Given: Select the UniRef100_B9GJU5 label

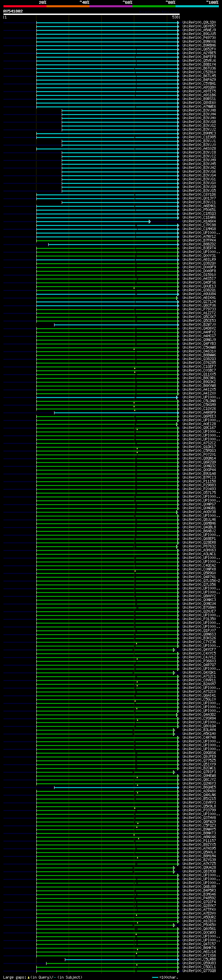Looking at the screenshot, I should (199, 34).
